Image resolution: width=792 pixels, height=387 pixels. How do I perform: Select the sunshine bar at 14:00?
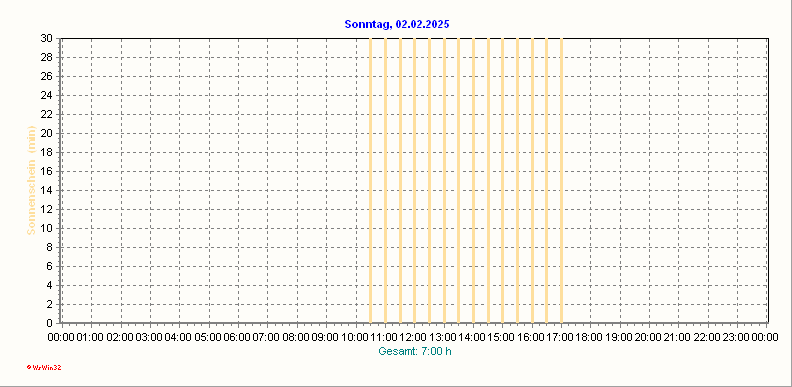click(473, 180)
